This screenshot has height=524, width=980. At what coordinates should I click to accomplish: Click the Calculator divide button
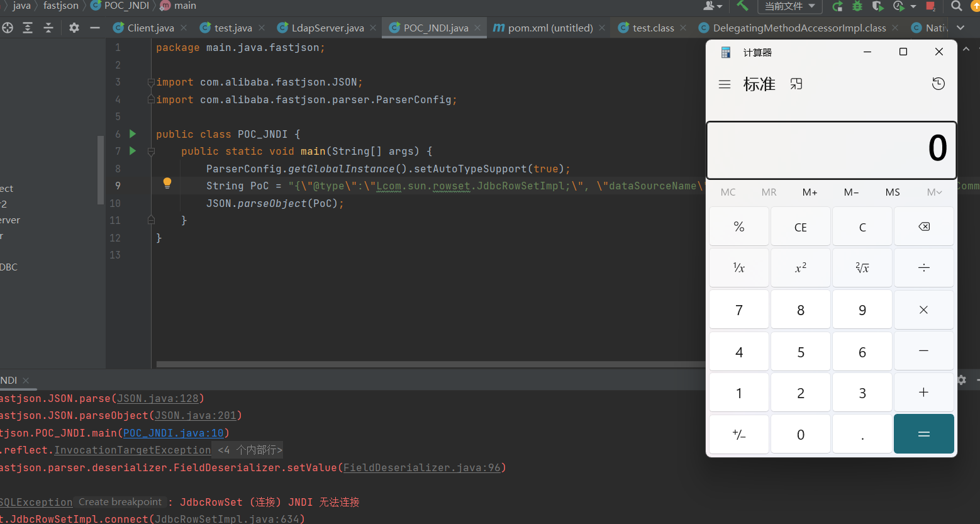924,268
